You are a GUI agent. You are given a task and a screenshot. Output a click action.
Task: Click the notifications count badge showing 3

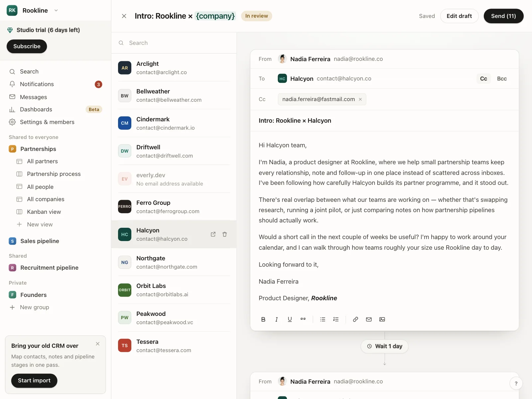pyautogui.click(x=98, y=84)
